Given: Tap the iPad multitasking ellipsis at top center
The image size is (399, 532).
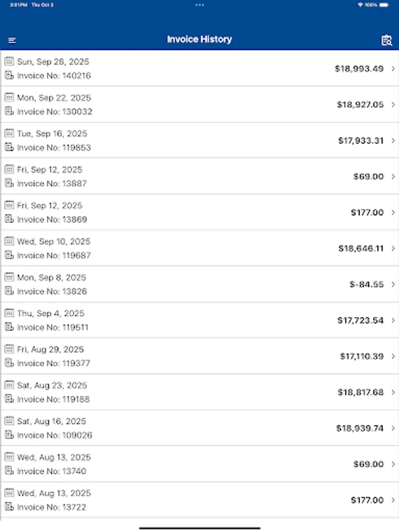Looking at the screenshot, I should click(199, 5).
